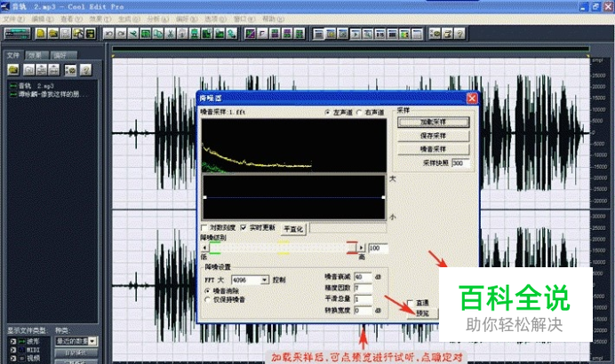This screenshot has width=615, height=364.
Task: Switch to the 文件 tab in left panel
Action: (x=13, y=55)
